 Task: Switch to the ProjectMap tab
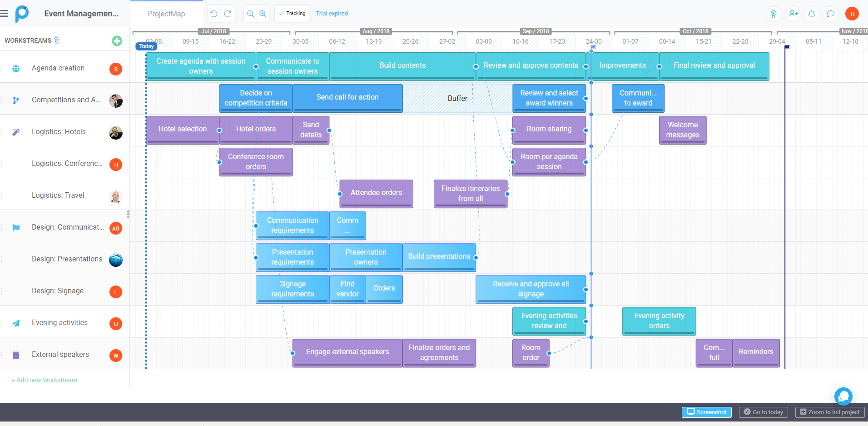tap(166, 14)
